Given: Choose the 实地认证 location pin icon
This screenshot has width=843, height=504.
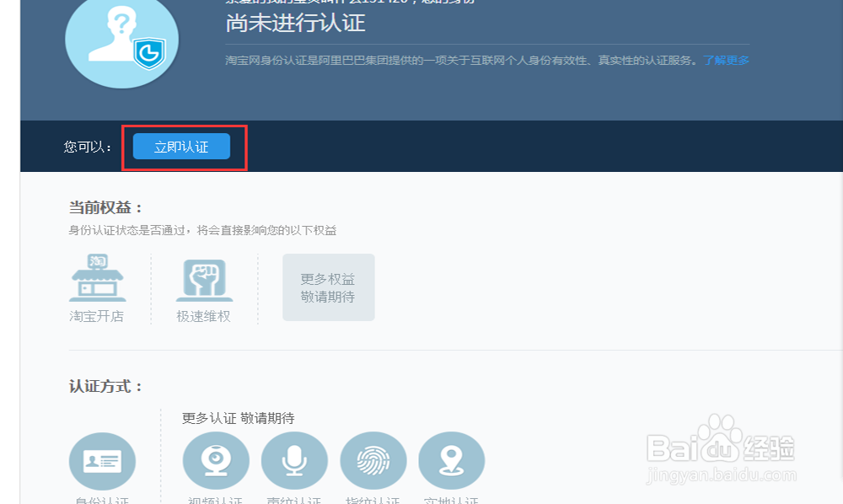Looking at the screenshot, I should [x=452, y=461].
